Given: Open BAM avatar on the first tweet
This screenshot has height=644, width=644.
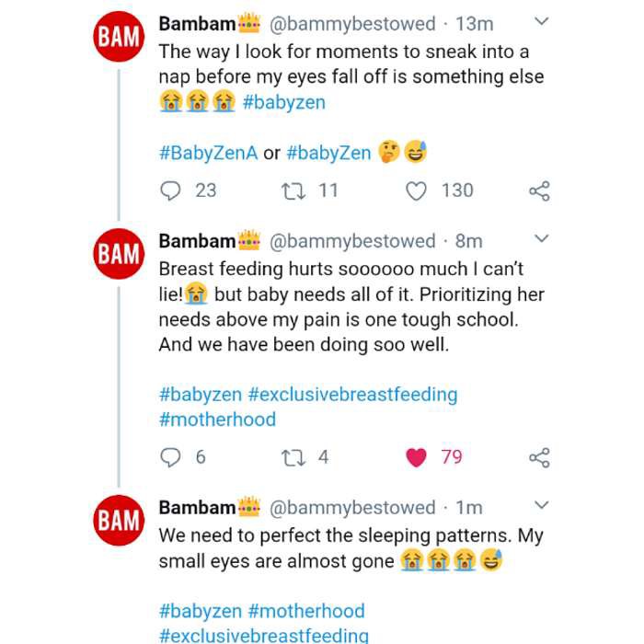Looking at the screenshot, I should (118, 38).
